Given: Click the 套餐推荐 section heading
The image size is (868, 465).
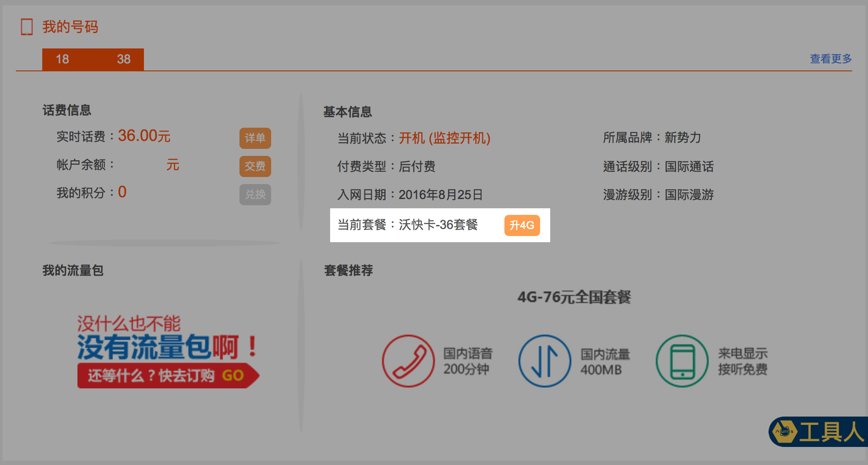Looking at the screenshot, I should tap(349, 270).
